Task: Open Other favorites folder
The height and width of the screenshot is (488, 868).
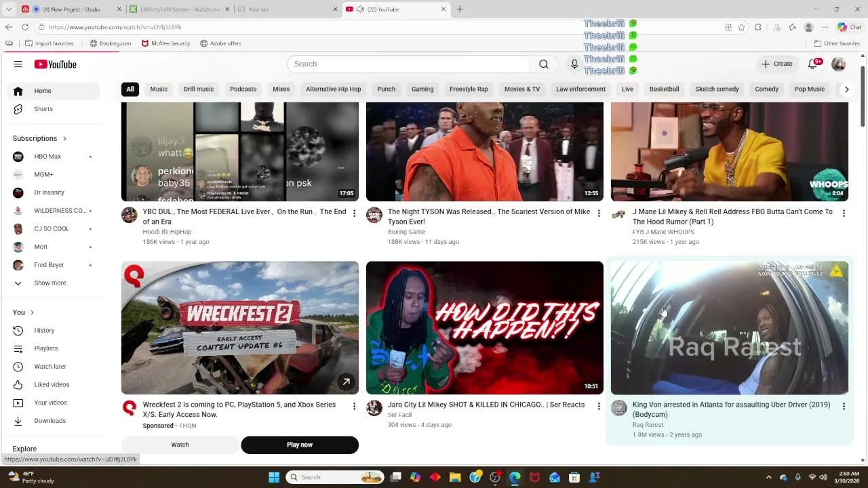Action: pyautogui.click(x=837, y=43)
